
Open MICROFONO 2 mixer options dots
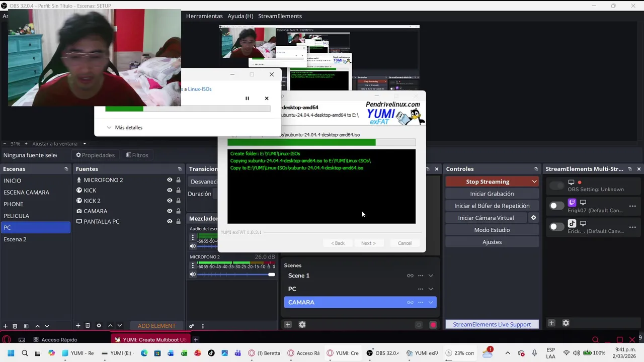192,265
